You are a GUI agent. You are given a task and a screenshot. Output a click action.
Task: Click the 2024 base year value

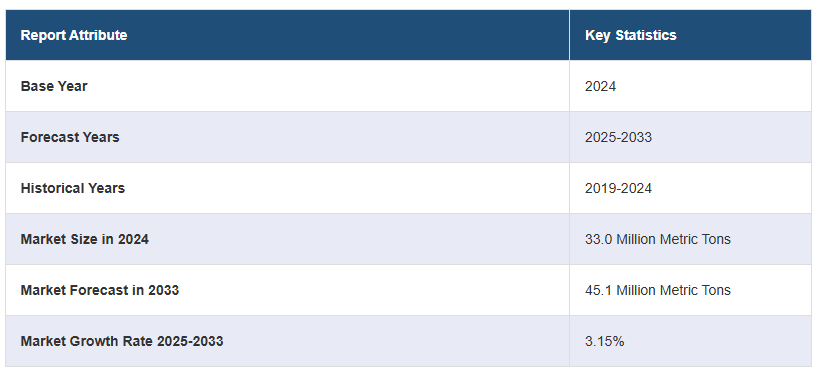pyautogui.click(x=600, y=86)
